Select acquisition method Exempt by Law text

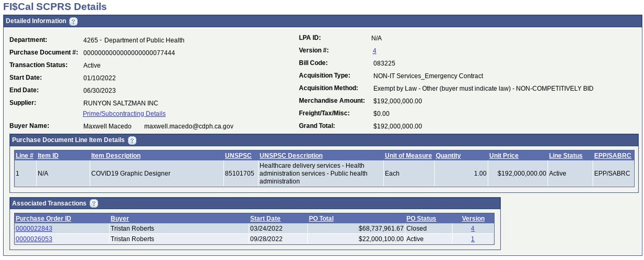pyautogui.click(x=483, y=88)
